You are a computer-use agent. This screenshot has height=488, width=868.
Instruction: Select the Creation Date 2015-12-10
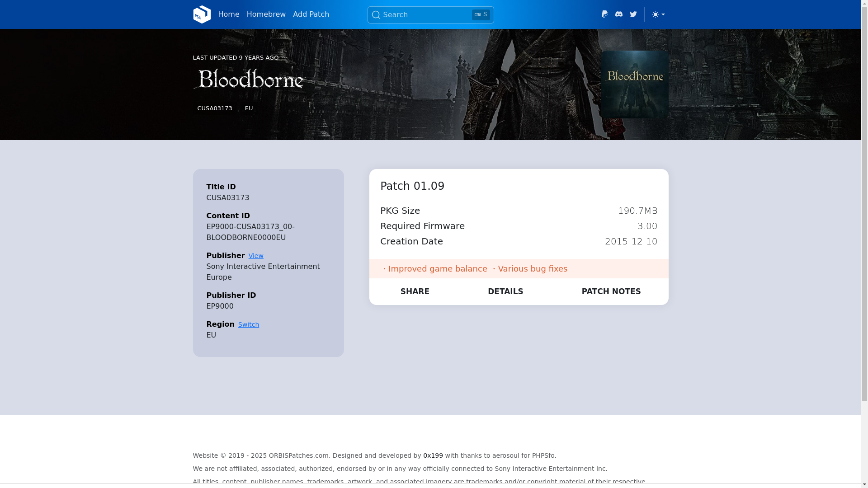(631, 241)
